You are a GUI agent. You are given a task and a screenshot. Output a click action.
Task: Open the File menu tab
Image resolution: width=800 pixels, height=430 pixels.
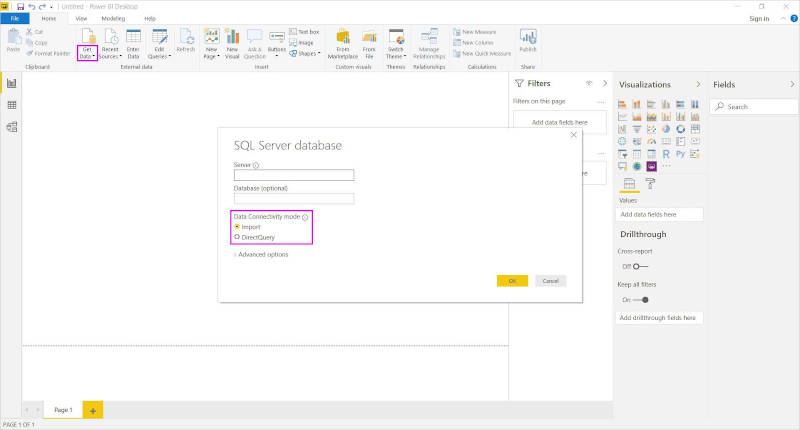click(x=15, y=19)
